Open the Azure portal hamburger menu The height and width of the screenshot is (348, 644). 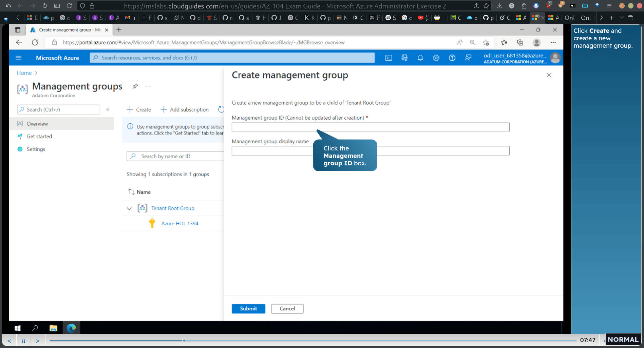pos(19,58)
